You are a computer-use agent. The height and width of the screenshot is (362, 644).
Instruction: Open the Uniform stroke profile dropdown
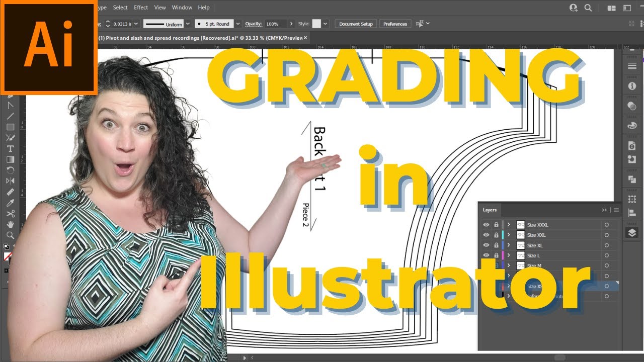pyautogui.click(x=188, y=24)
